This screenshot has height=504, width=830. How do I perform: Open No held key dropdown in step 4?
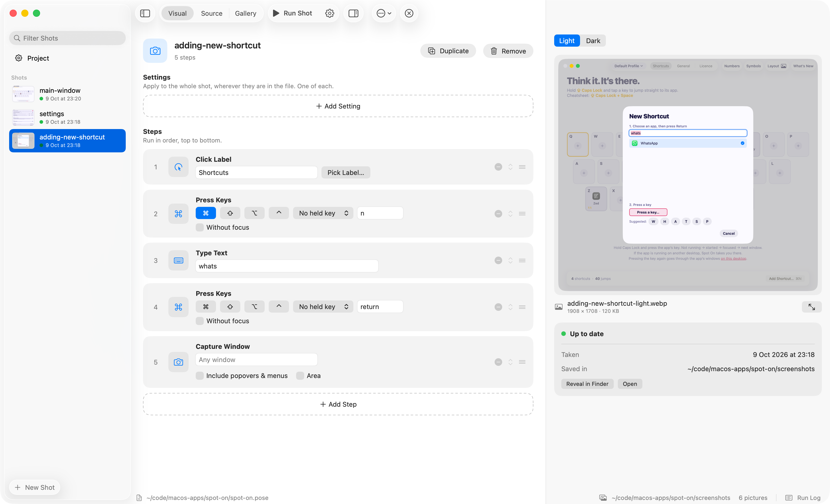click(x=323, y=307)
